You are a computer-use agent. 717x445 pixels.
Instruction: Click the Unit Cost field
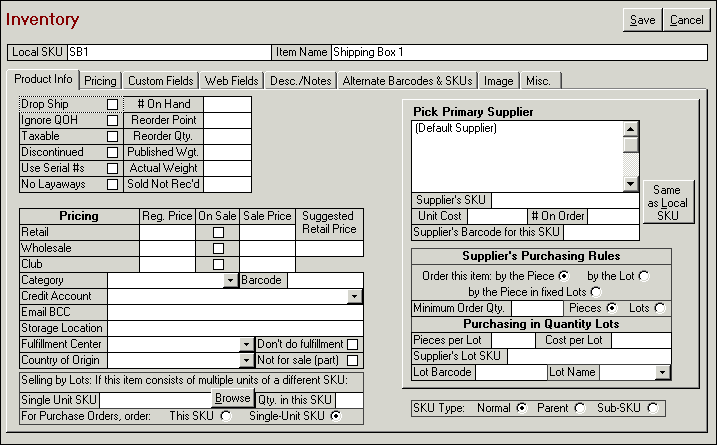(x=497, y=216)
